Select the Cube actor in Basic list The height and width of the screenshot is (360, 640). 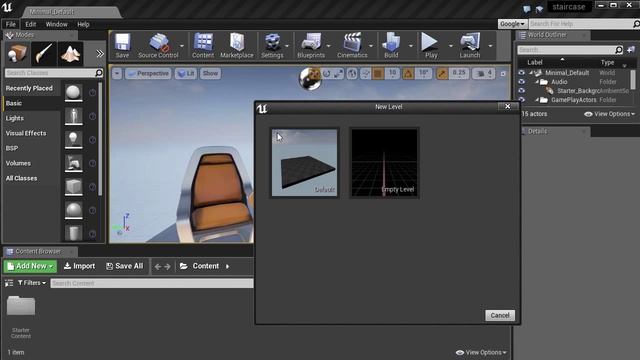(73, 187)
